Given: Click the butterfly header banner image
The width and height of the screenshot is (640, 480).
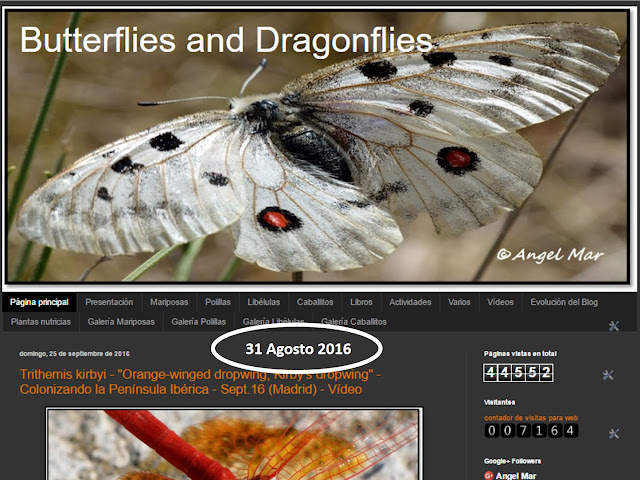Looking at the screenshot, I should click(x=317, y=146).
